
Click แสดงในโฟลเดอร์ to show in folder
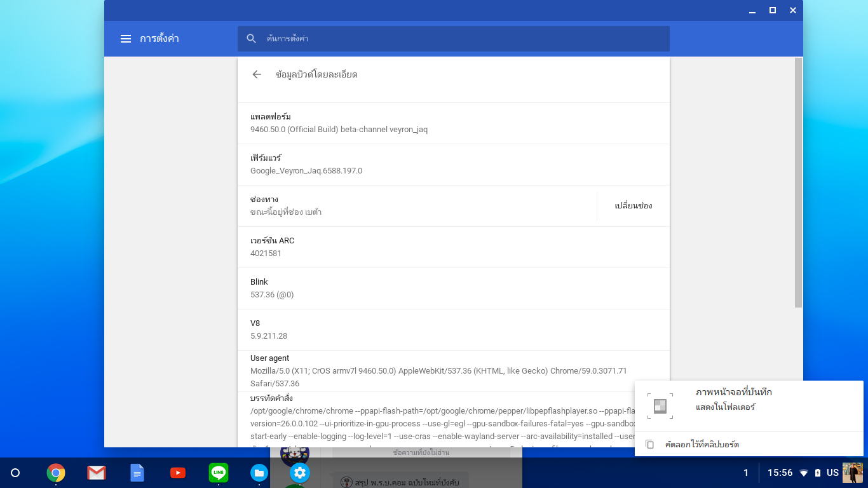725,407
